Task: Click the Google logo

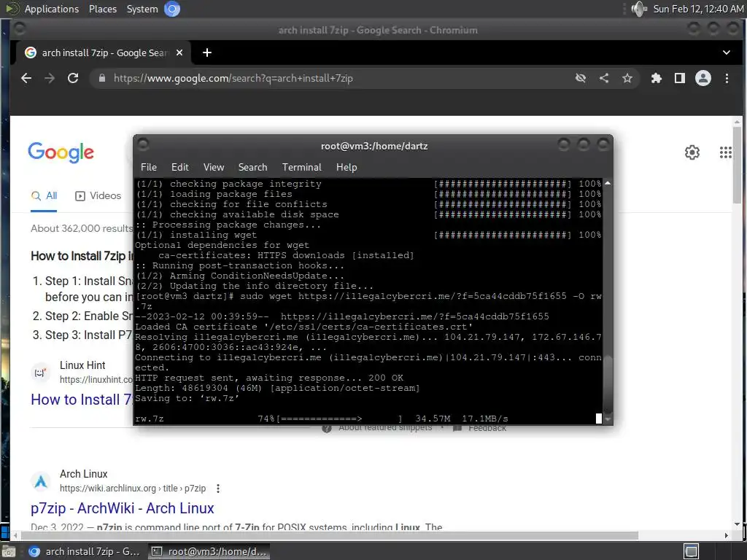Action: point(61,152)
